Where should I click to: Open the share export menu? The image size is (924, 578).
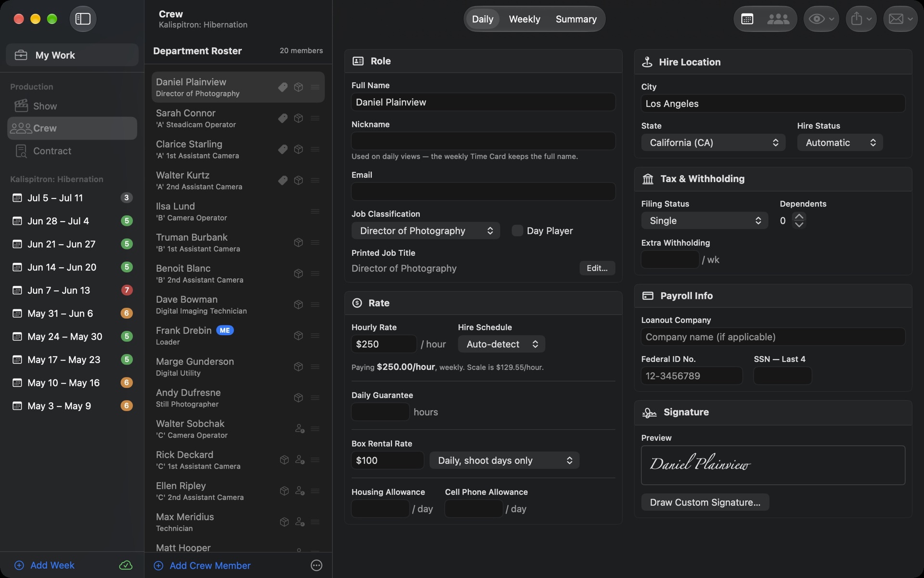tap(861, 19)
